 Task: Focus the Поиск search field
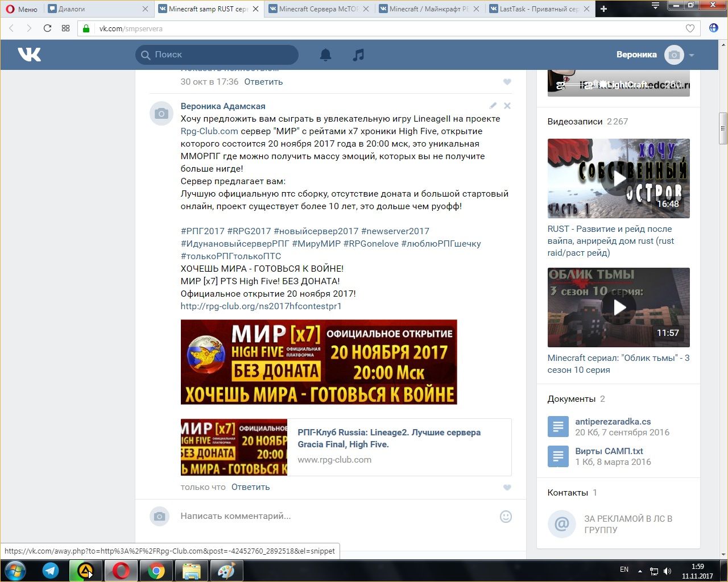coord(217,55)
